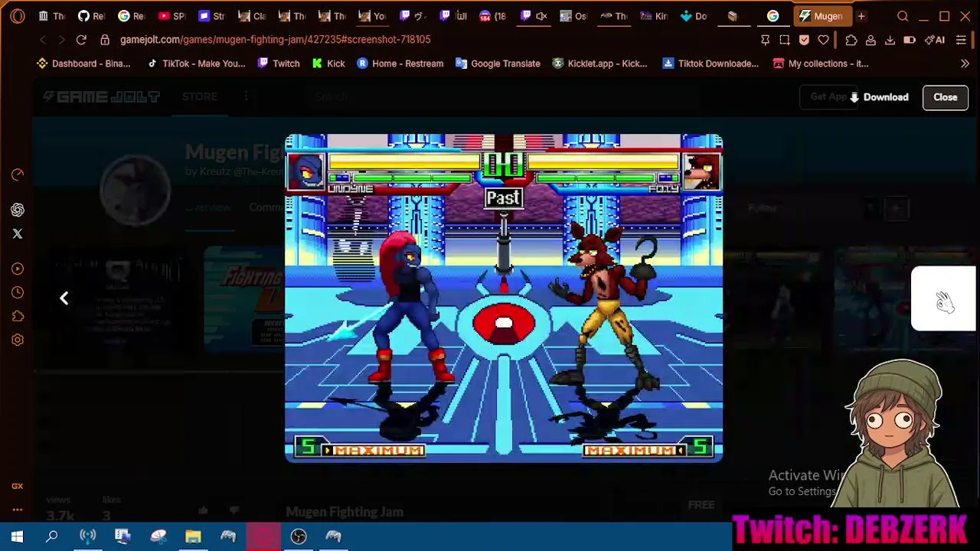The image size is (980, 551).
Task: Open the Opera GX taskbar icon
Action: click(x=263, y=536)
